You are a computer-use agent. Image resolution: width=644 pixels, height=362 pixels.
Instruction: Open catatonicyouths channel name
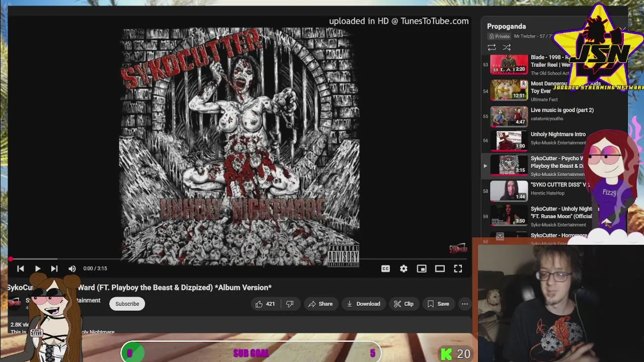(547, 119)
